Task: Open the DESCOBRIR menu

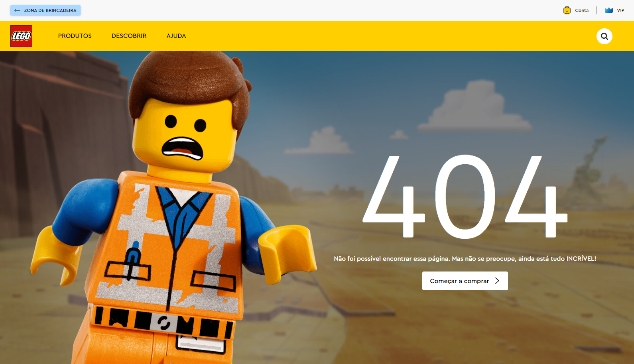Action: (129, 36)
